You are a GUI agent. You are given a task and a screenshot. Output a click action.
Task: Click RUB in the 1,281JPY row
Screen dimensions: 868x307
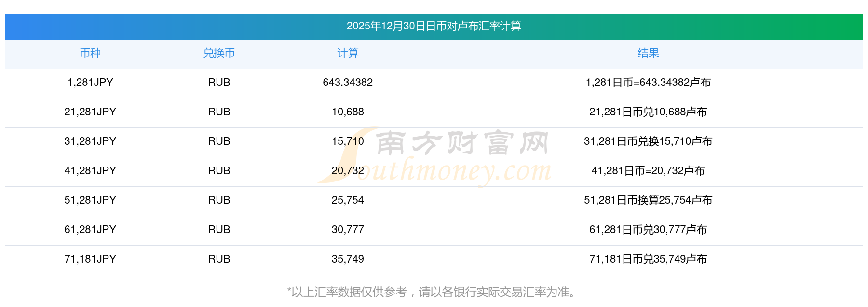219,83
